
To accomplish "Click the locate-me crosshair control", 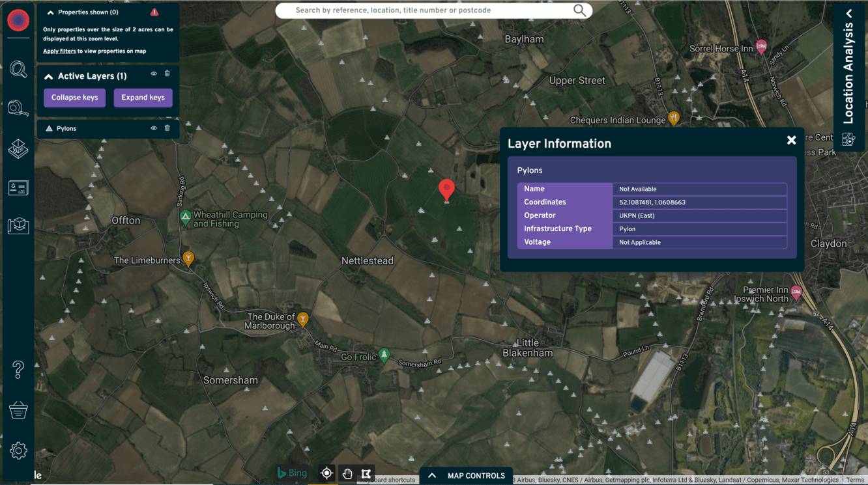I will click(326, 473).
